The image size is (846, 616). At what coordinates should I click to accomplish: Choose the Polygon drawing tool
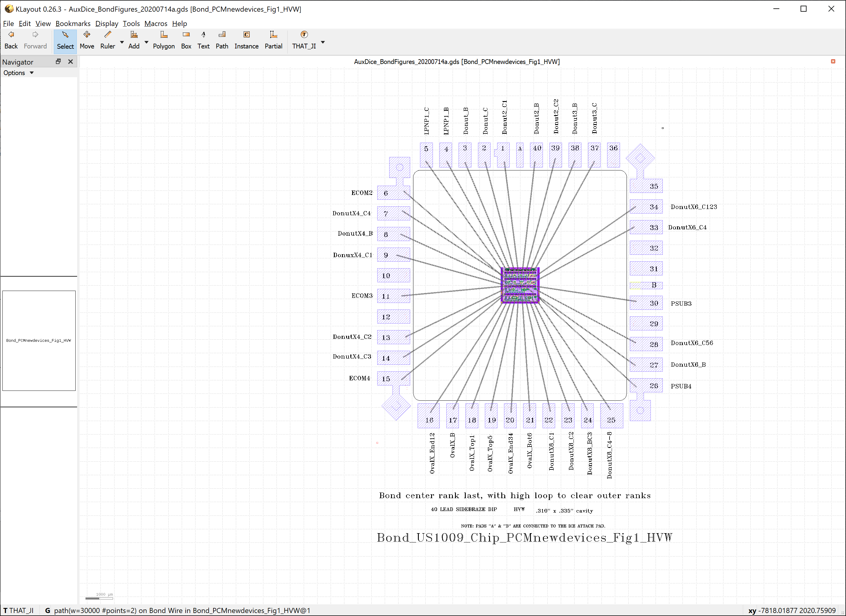tap(164, 40)
